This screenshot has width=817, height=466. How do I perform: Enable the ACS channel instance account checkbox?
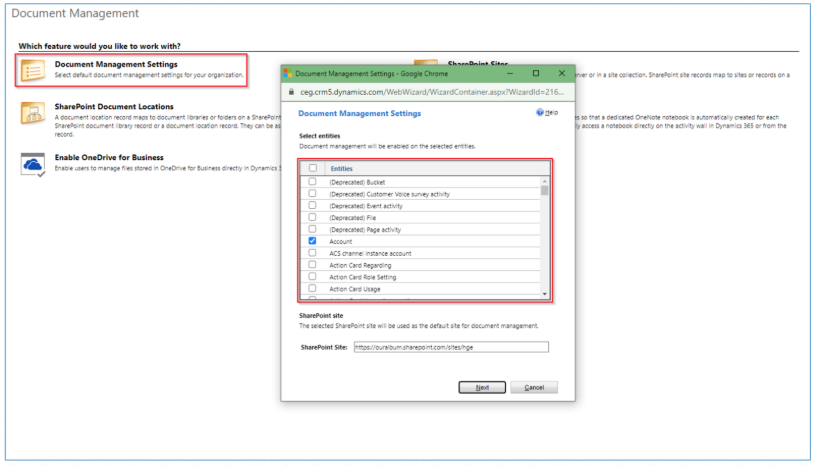tap(313, 254)
